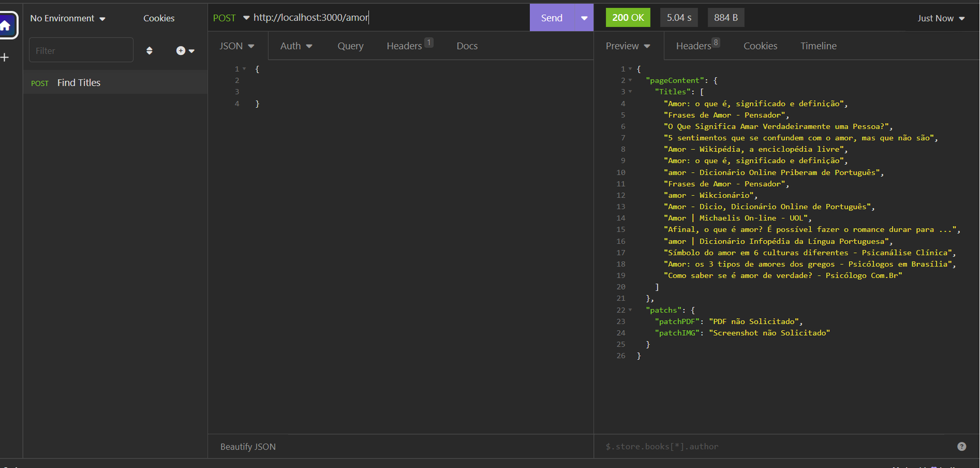Select the Find Titles request

pos(115,83)
